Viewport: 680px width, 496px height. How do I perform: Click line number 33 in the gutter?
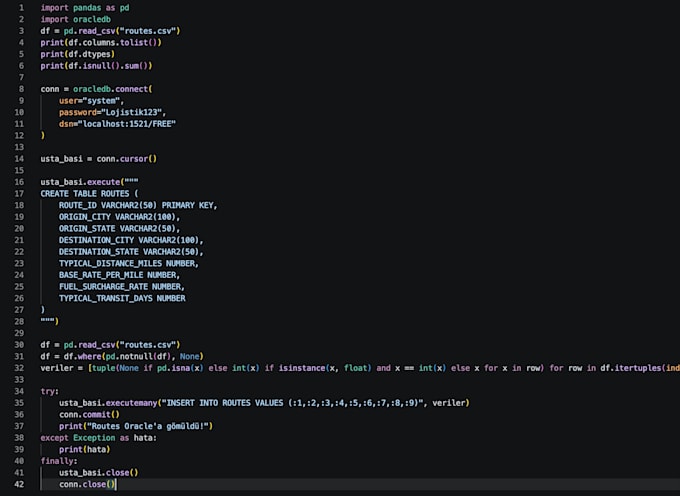click(19, 380)
